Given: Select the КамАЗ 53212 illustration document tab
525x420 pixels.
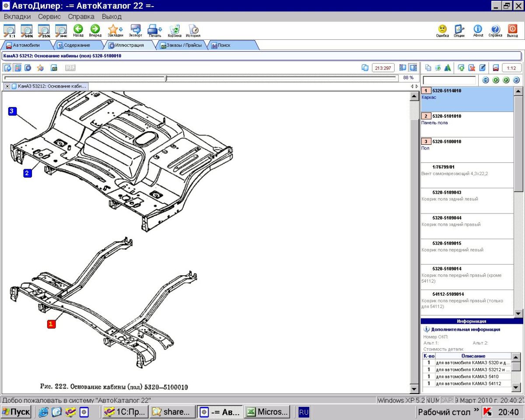Looking at the screenshot, I should (49, 86).
